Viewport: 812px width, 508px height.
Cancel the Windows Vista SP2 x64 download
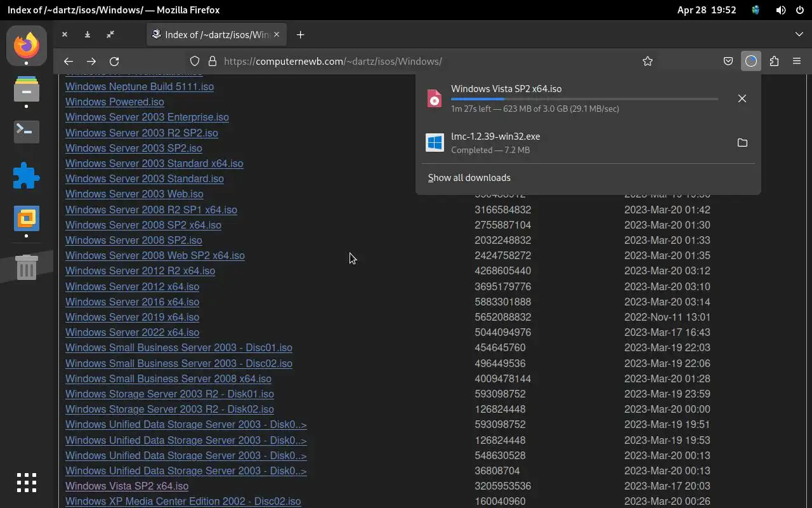pyautogui.click(x=742, y=98)
